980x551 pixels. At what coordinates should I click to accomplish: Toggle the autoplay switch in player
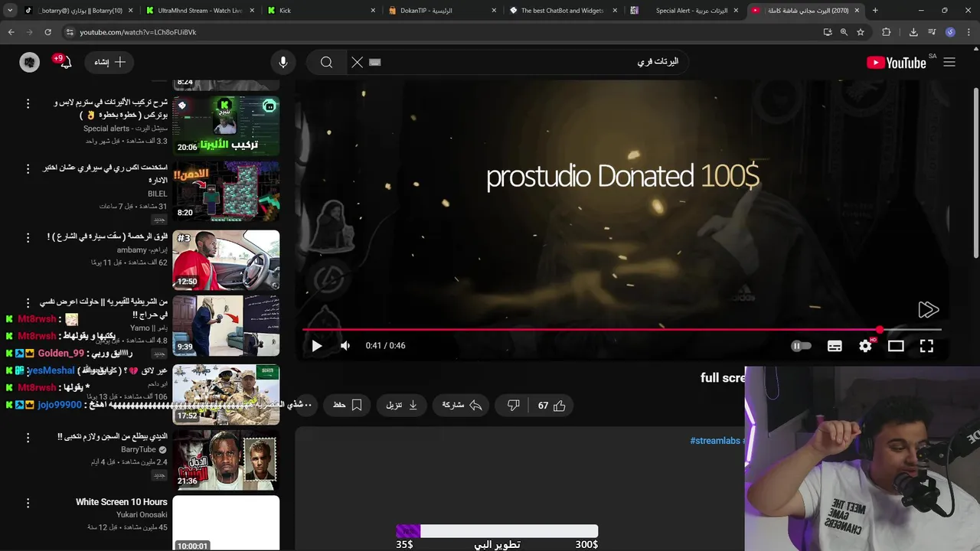(x=801, y=346)
